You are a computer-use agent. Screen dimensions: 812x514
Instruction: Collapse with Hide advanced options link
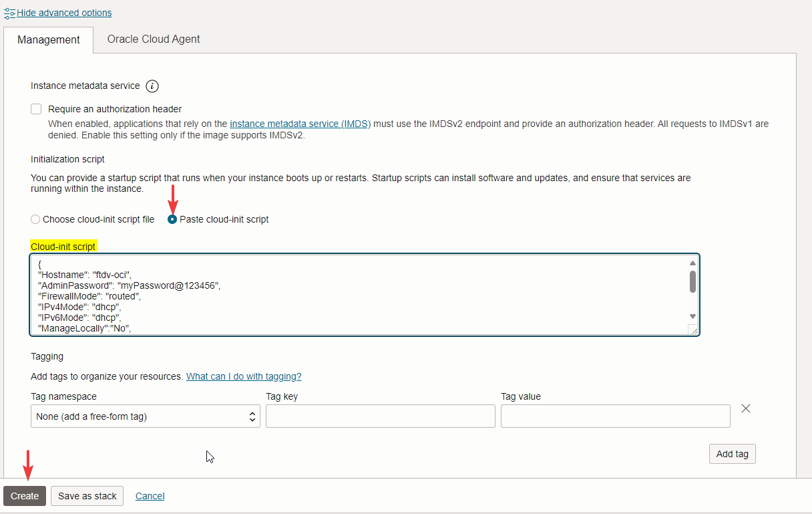(x=64, y=13)
